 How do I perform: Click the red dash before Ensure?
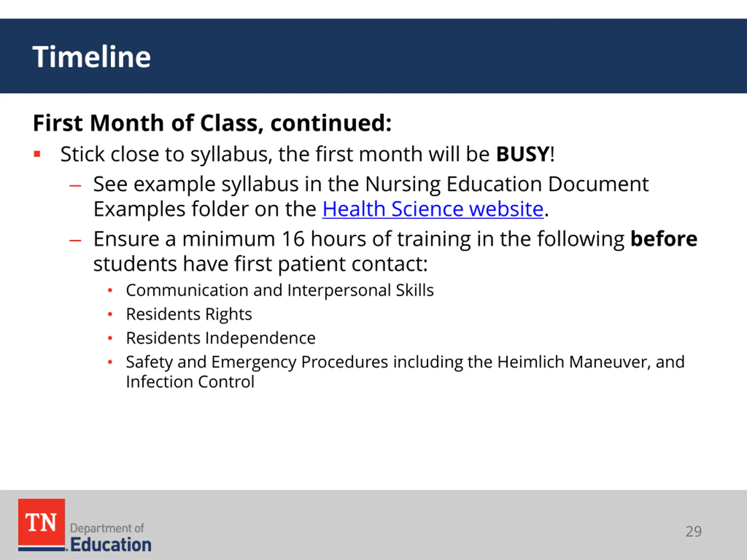coord(75,240)
